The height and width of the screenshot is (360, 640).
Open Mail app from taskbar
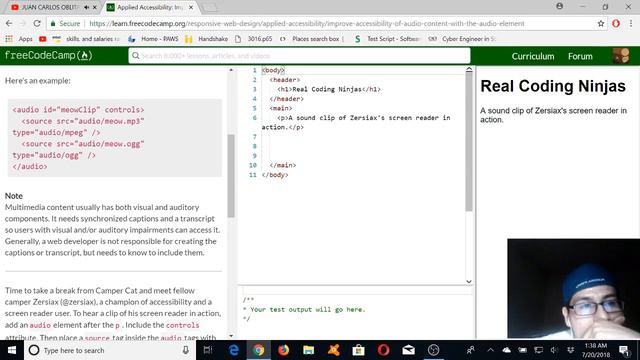[408, 350]
